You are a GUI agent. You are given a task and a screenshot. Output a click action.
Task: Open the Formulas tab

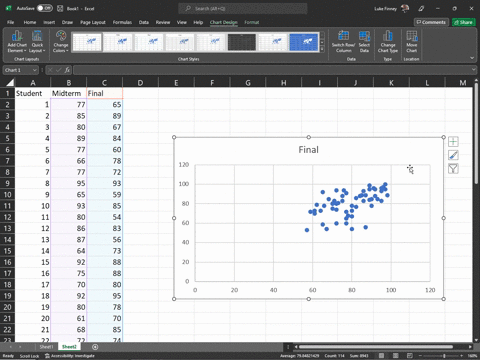click(122, 22)
